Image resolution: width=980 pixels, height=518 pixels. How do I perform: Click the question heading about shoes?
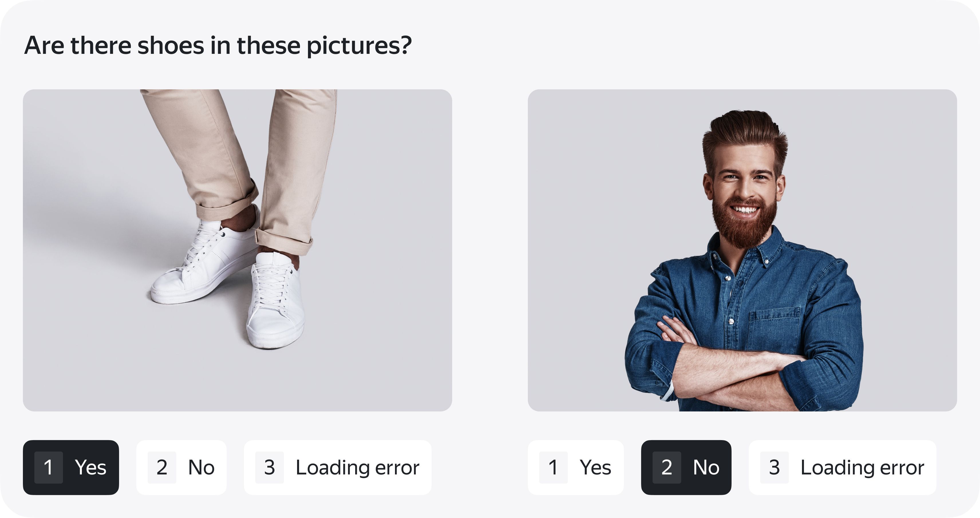[x=218, y=46]
